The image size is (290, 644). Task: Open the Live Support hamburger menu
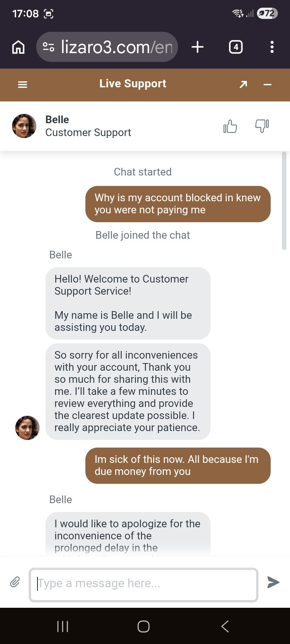(23, 85)
